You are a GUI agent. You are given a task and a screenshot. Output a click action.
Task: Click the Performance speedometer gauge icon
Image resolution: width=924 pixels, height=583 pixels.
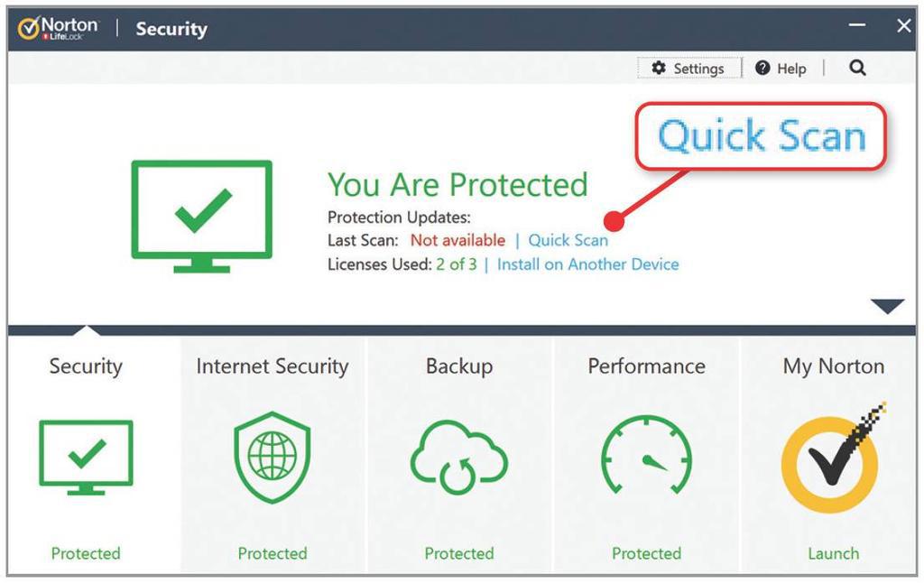[x=646, y=455]
